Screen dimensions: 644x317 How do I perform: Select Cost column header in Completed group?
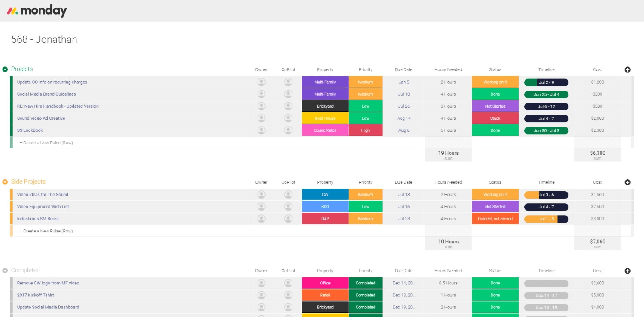pyautogui.click(x=598, y=271)
